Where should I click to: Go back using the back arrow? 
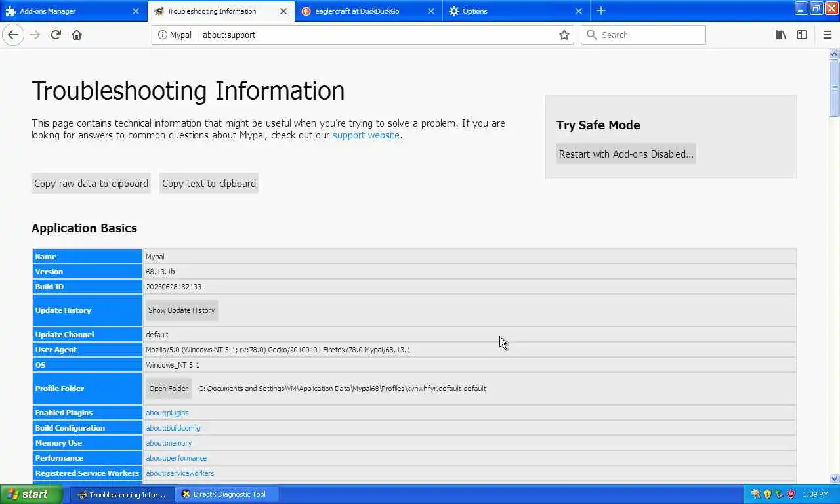(13, 35)
